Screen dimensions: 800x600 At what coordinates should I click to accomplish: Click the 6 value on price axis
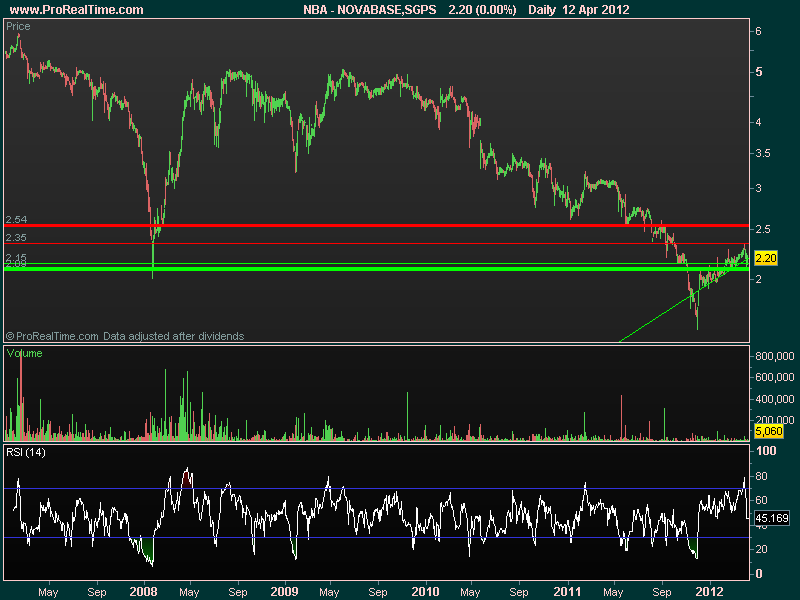pyautogui.click(x=758, y=31)
